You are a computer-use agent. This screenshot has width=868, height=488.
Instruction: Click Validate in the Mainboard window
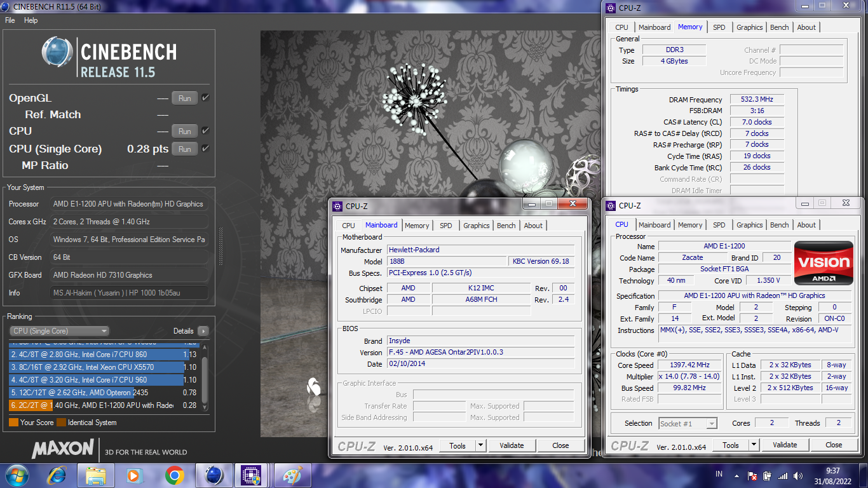pyautogui.click(x=512, y=445)
